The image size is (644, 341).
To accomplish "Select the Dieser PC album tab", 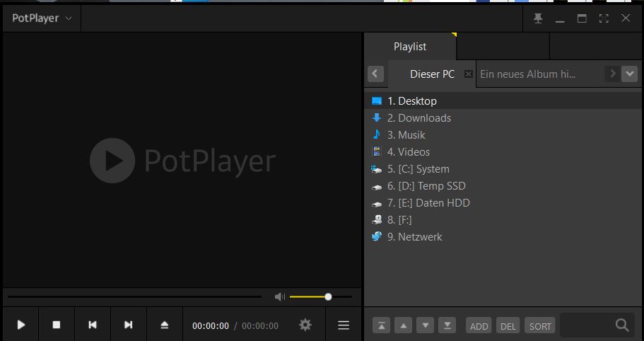I will tap(432, 74).
